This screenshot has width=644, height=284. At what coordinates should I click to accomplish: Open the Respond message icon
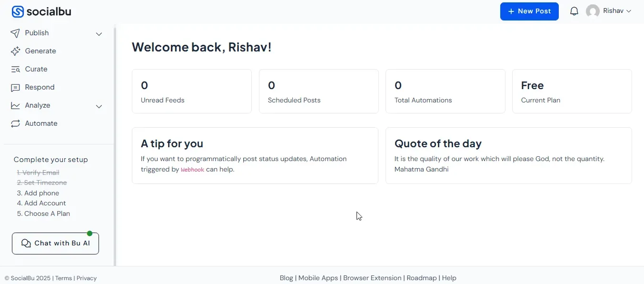pos(15,87)
